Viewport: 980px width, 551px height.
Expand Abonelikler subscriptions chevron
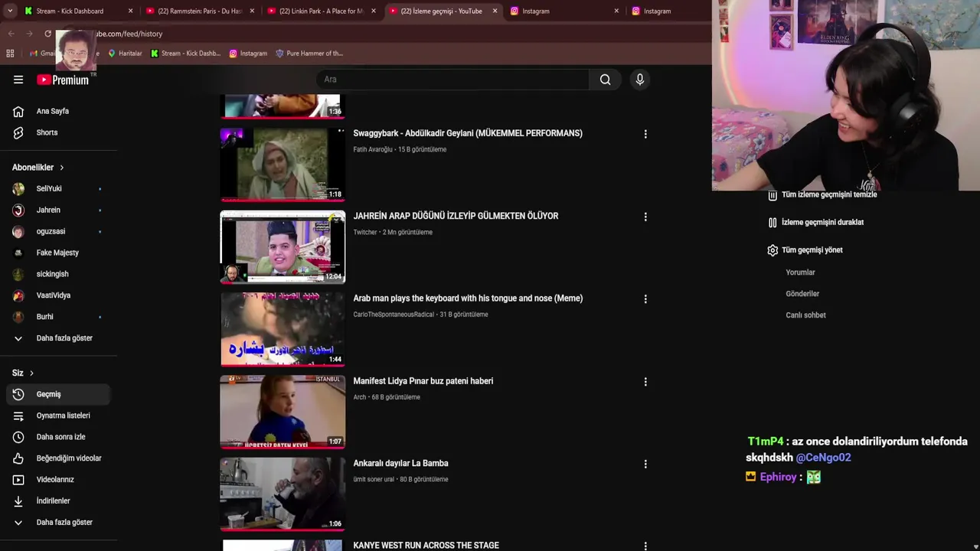click(61, 168)
